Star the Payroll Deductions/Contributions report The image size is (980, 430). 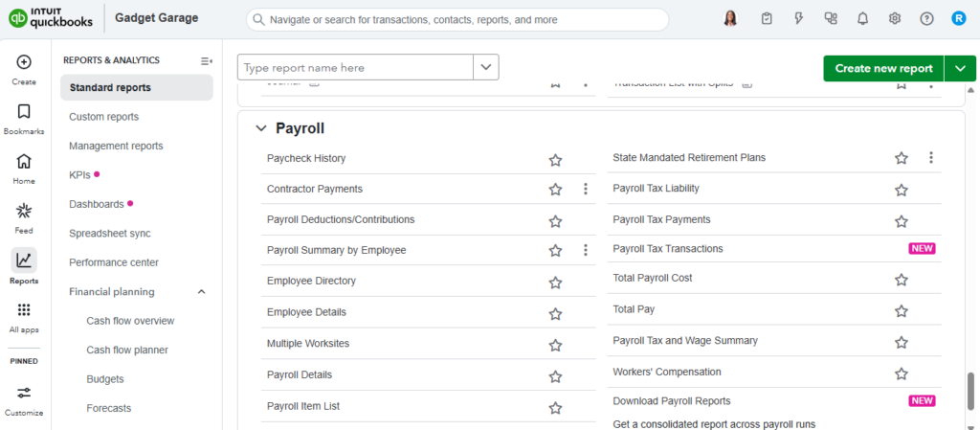tap(555, 220)
